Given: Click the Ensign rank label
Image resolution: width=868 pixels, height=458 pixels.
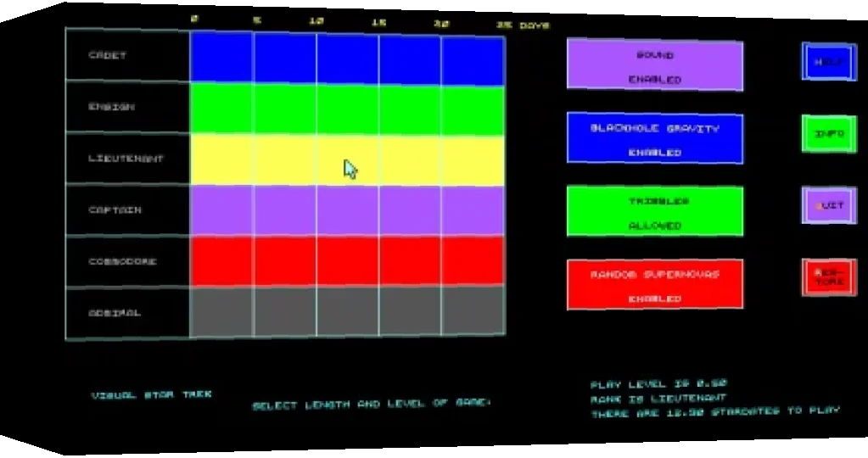Looking at the screenshot, I should (x=111, y=107).
